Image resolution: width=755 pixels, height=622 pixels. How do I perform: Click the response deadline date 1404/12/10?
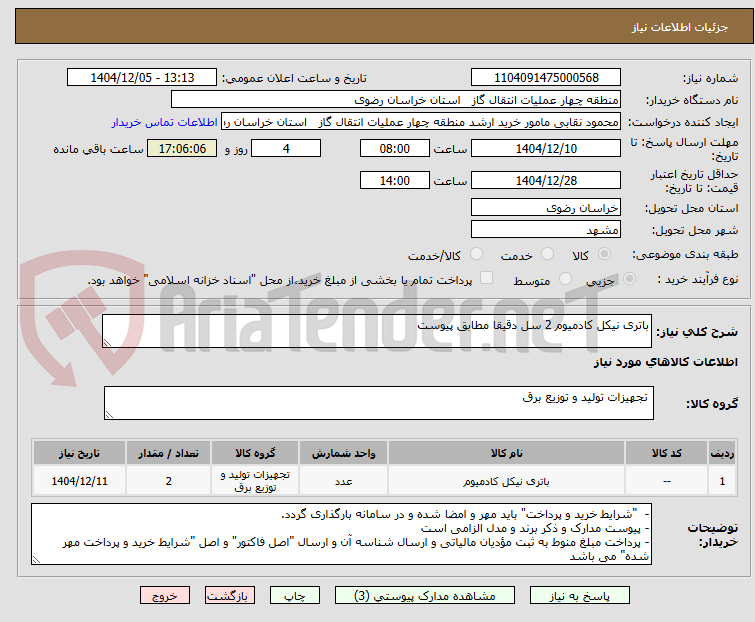click(546, 148)
